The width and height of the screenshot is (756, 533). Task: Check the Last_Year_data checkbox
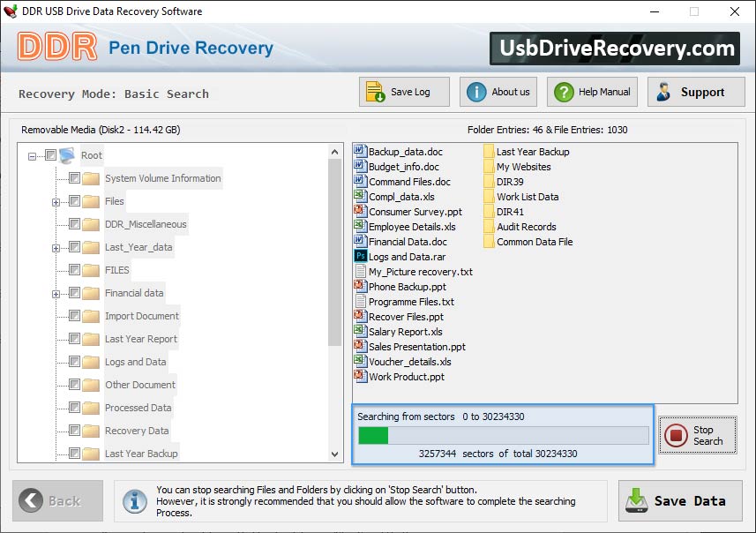tap(74, 247)
